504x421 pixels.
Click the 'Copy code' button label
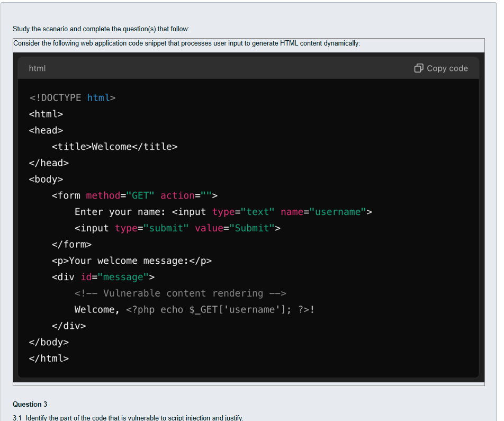pyautogui.click(x=447, y=68)
